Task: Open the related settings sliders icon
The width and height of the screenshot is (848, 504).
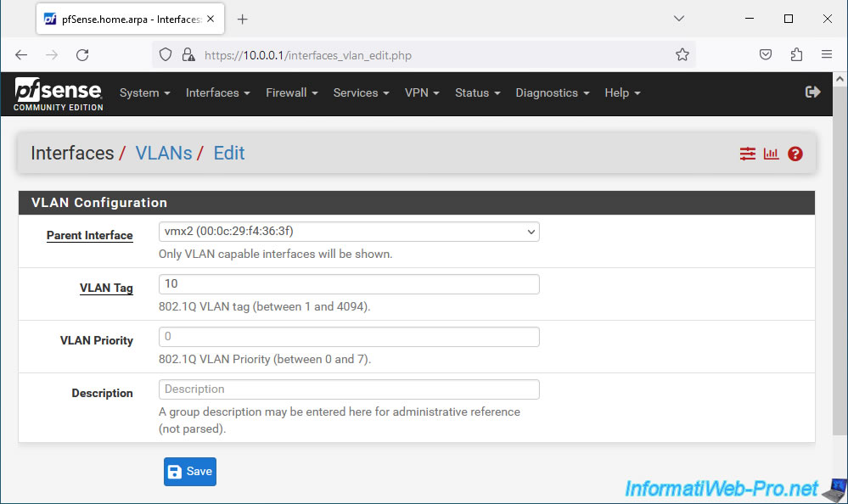Action: coord(747,154)
